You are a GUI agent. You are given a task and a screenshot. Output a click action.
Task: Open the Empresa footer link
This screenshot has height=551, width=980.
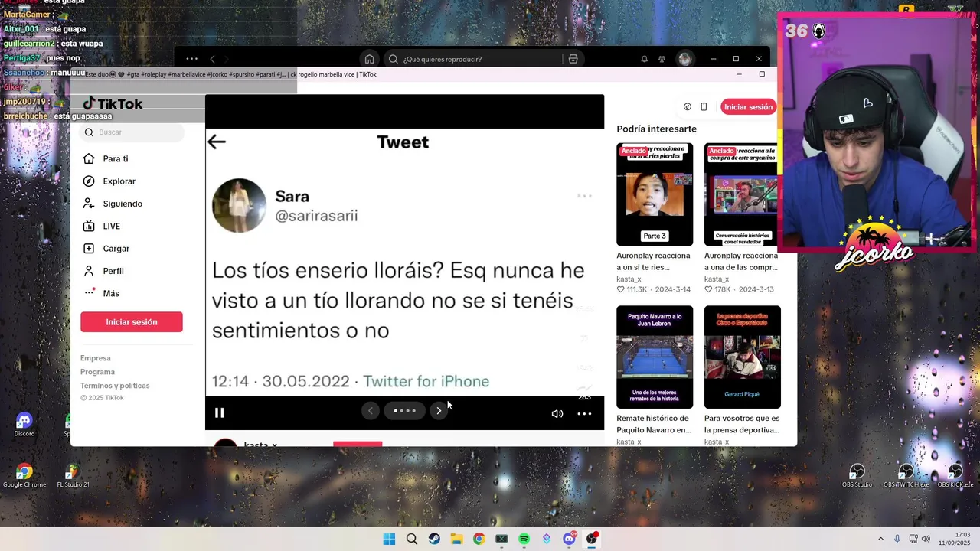[x=96, y=358]
